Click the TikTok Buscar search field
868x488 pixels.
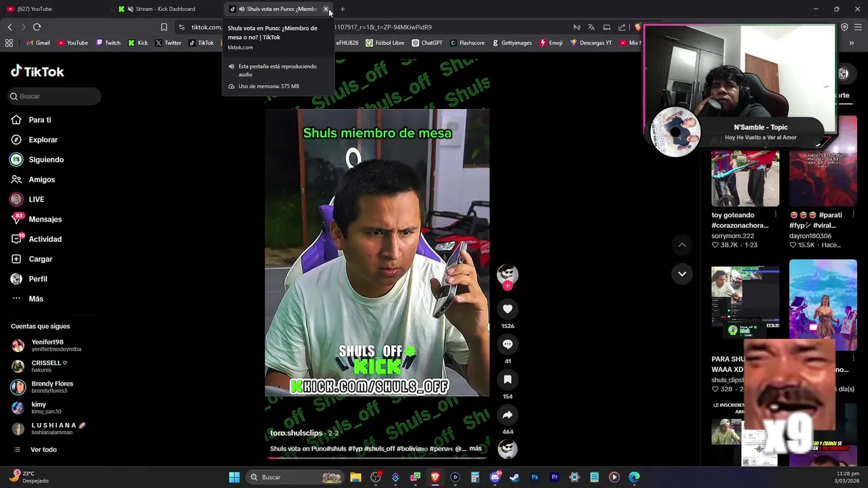pos(54,96)
